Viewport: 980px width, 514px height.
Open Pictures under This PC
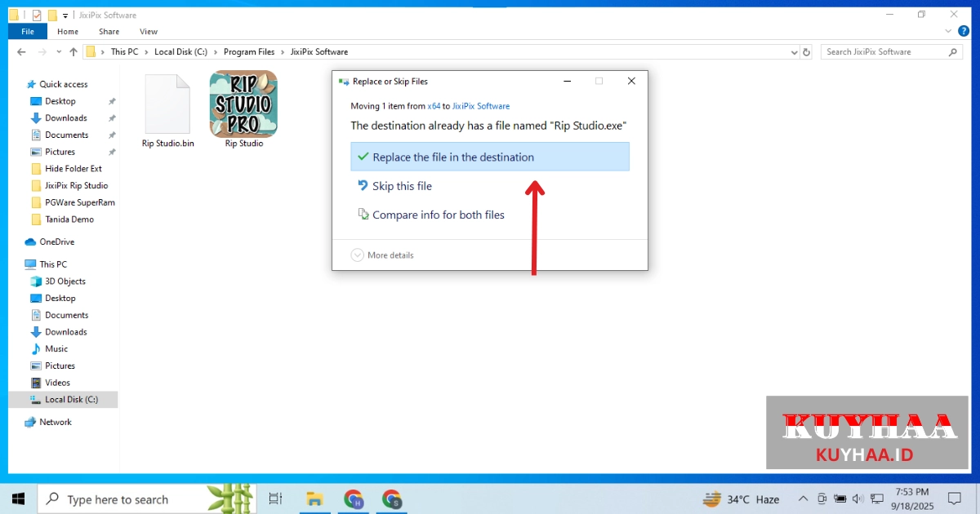click(x=60, y=366)
